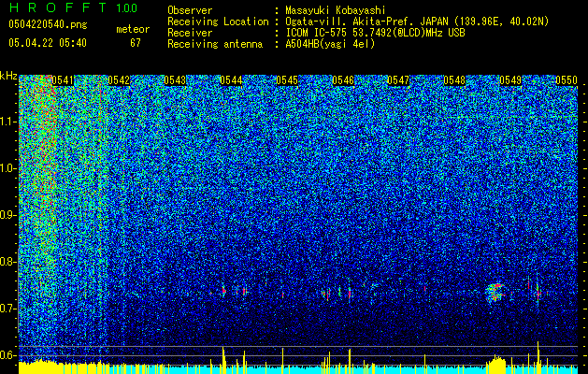The width and height of the screenshot is (588, 374).
Task: Click the 0.8 kHz axis label
Action: (8, 262)
